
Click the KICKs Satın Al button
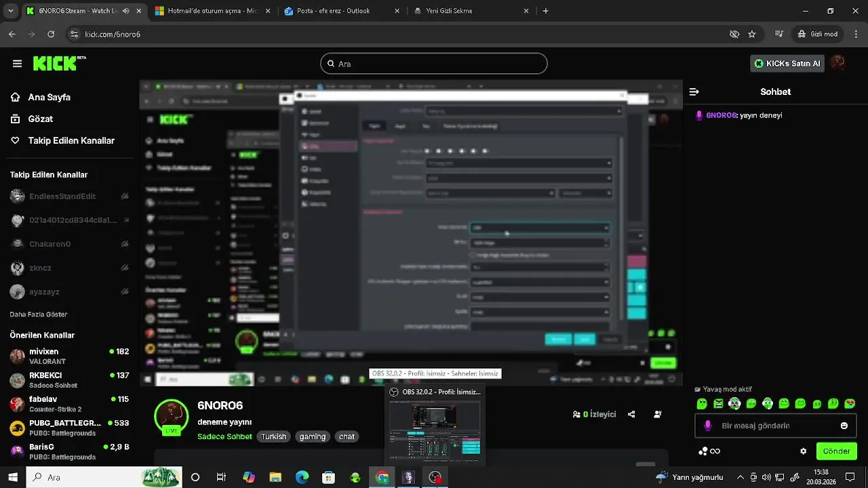click(787, 64)
